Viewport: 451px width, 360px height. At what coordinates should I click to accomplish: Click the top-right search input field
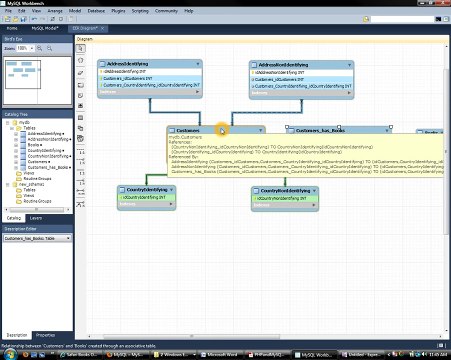(x=403, y=19)
